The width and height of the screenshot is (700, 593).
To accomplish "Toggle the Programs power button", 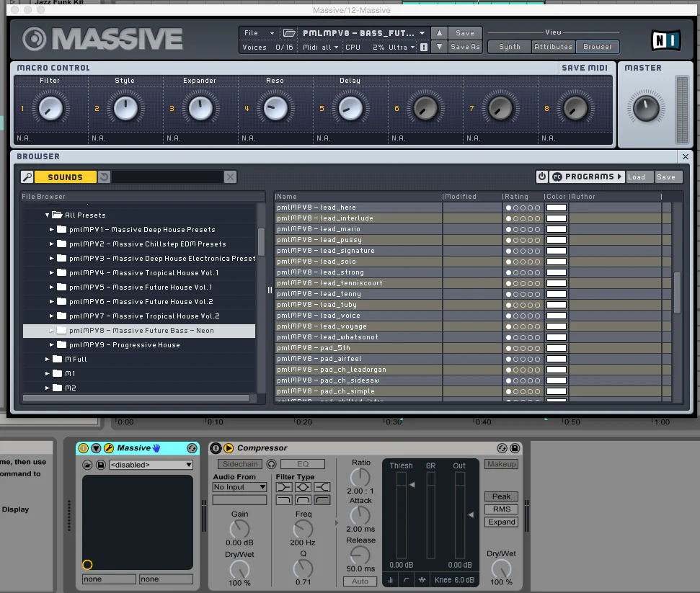I will 541,177.
